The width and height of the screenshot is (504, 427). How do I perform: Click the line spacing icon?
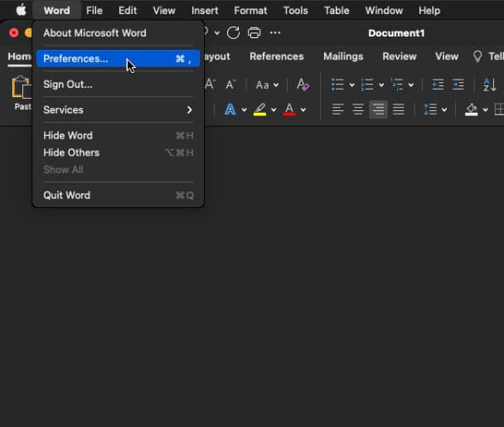431,109
